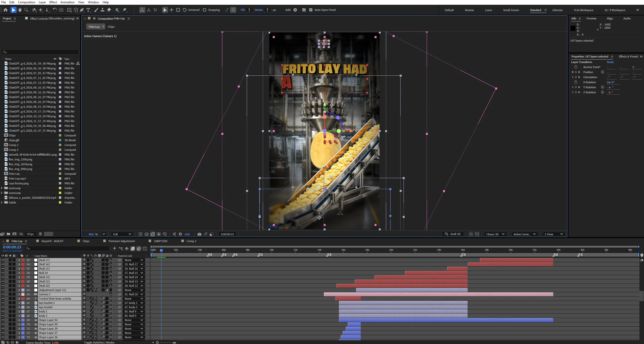Hide the Shape Layer 32 layer
This screenshot has width=644, height=344.
tap(3, 320)
